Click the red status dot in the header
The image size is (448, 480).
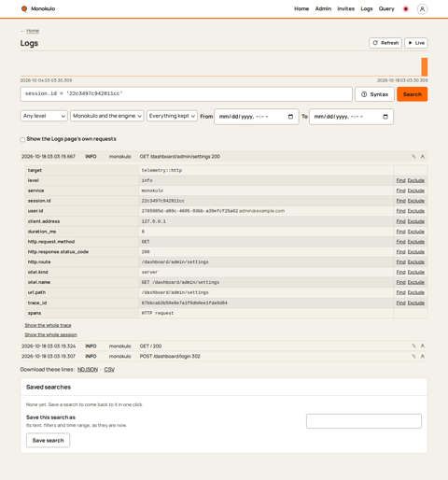pyautogui.click(x=406, y=9)
